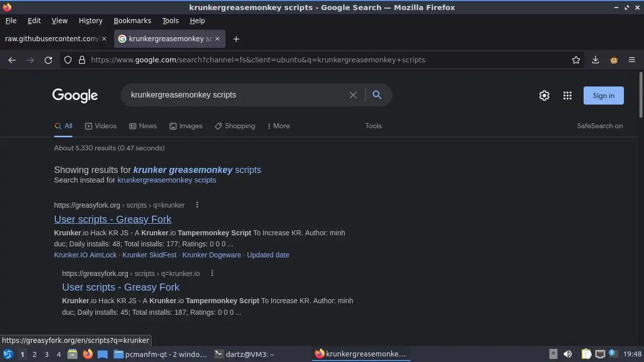
Task: Reload the current page
Action: (48, 60)
